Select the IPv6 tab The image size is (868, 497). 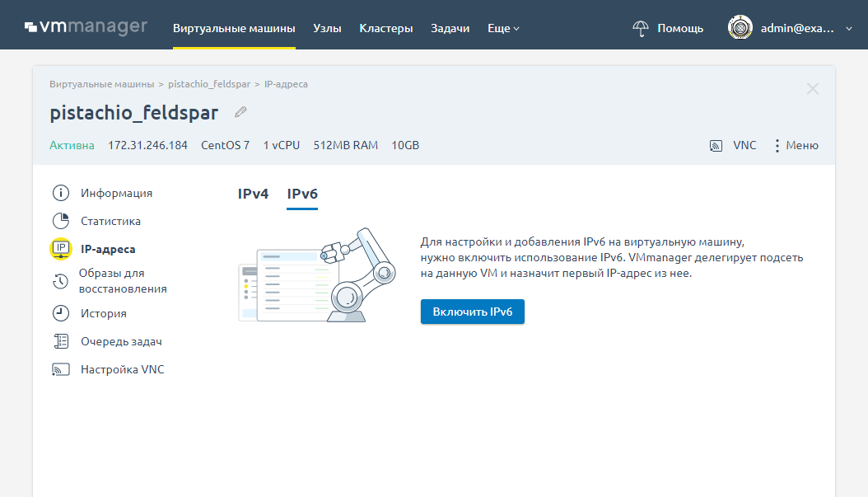302,194
